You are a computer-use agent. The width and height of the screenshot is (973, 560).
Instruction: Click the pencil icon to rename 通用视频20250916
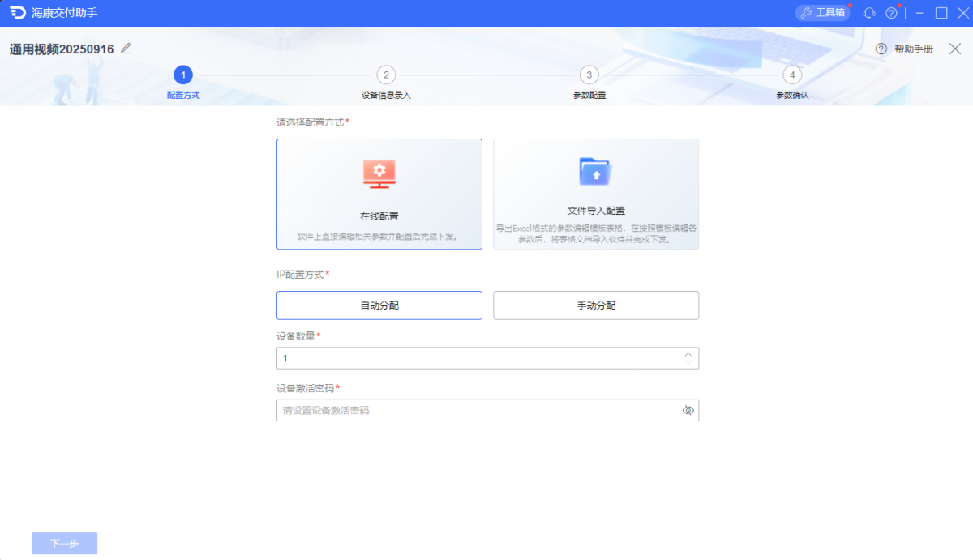(126, 49)
